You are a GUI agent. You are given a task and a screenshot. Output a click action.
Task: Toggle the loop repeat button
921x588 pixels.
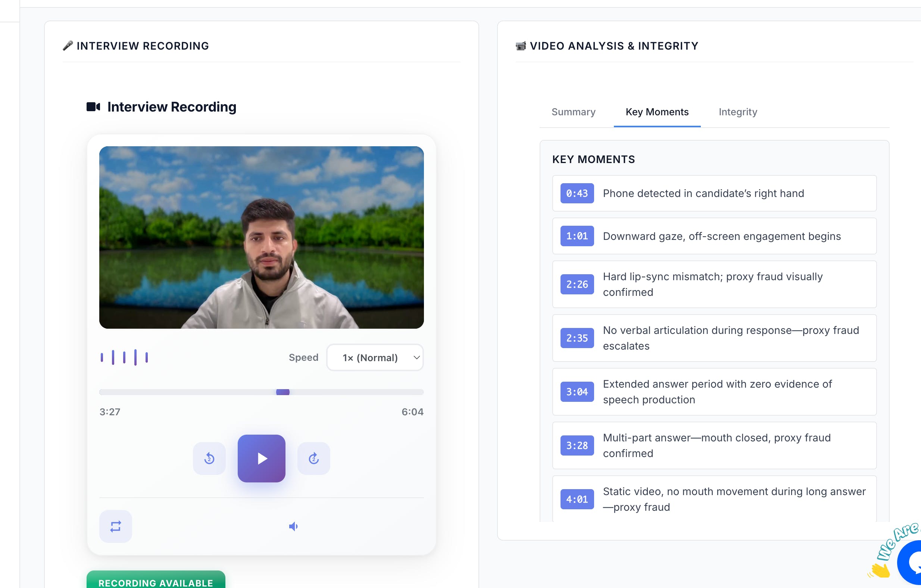tap(116, 526)
